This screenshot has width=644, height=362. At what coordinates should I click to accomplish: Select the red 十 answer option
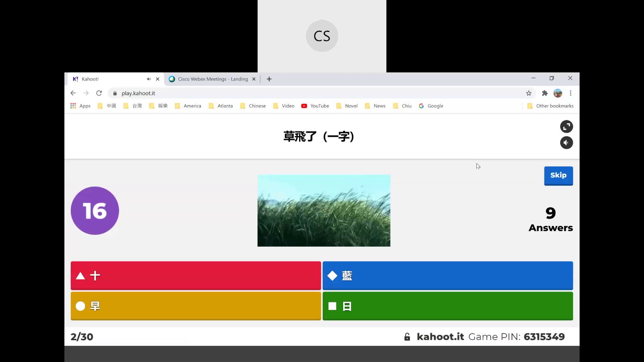click(196, 276)
